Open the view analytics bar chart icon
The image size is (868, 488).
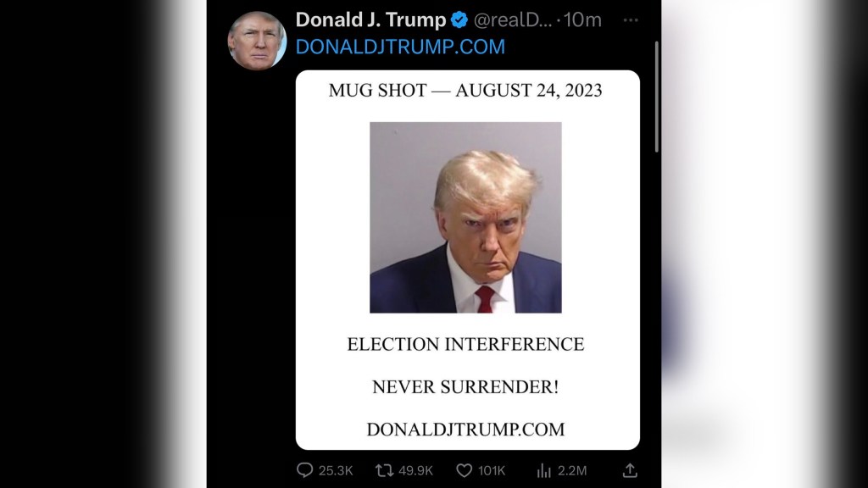click(x=544, y=470)
